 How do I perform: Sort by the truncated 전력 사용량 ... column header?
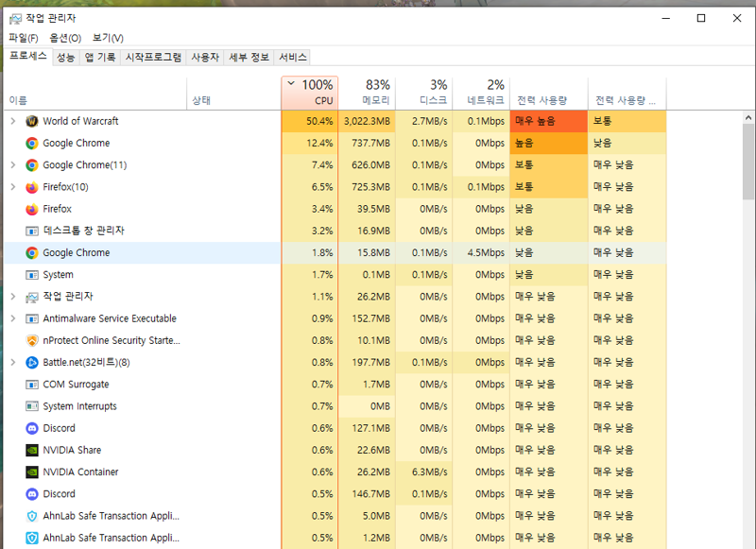click(x=627, y=94)
